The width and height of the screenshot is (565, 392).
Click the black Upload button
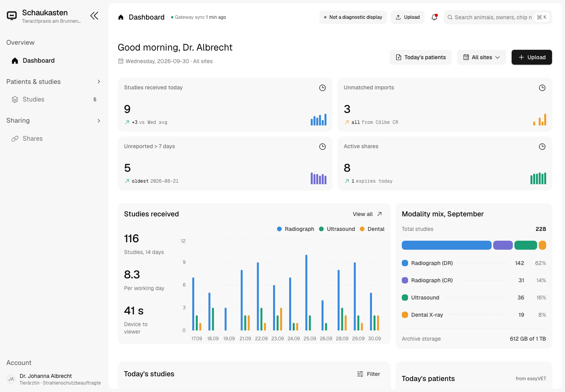coord(532,57)
